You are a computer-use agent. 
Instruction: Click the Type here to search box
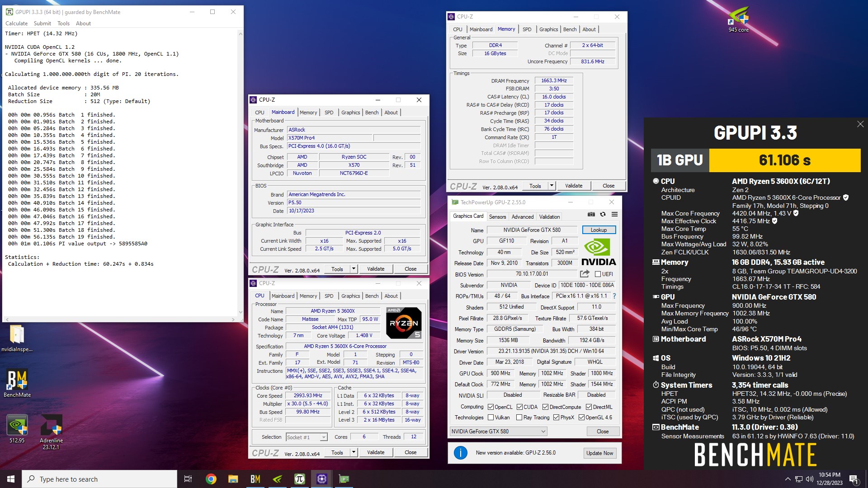click(99, 479)
